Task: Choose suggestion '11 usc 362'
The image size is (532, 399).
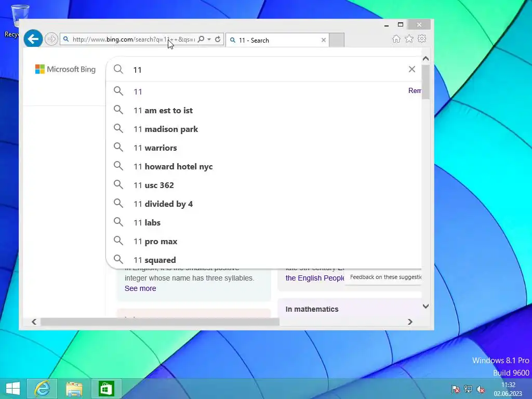Action: point(154,185)
